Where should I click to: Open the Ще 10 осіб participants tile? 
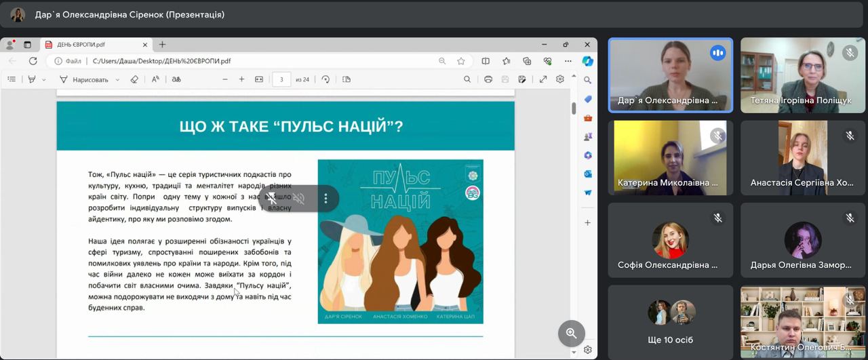(670, 321)
